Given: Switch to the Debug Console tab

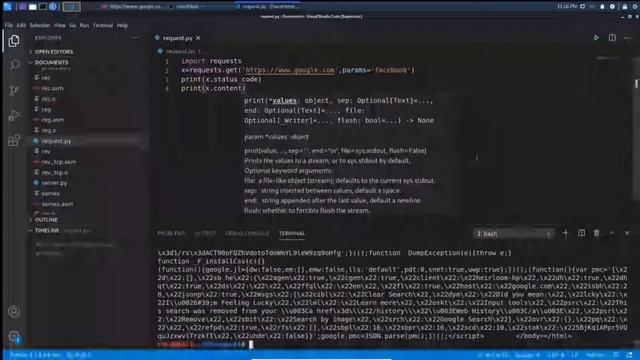Looking at the screenshot, I should click(x=247, y=233).
